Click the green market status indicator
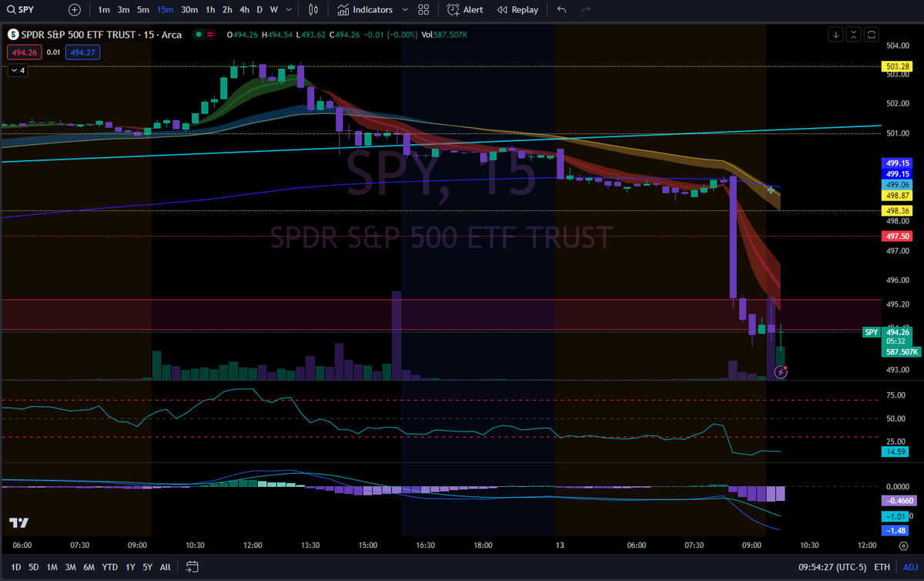924x581 pixels. (199, 34)
